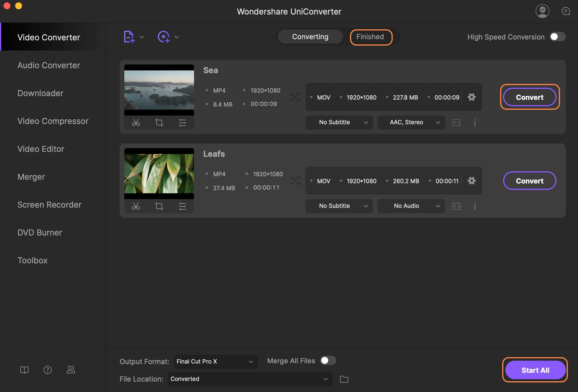Click the trim/scissors icon on Sea video
This screenshot has height=392, width=578.
[x=136, y=122]
